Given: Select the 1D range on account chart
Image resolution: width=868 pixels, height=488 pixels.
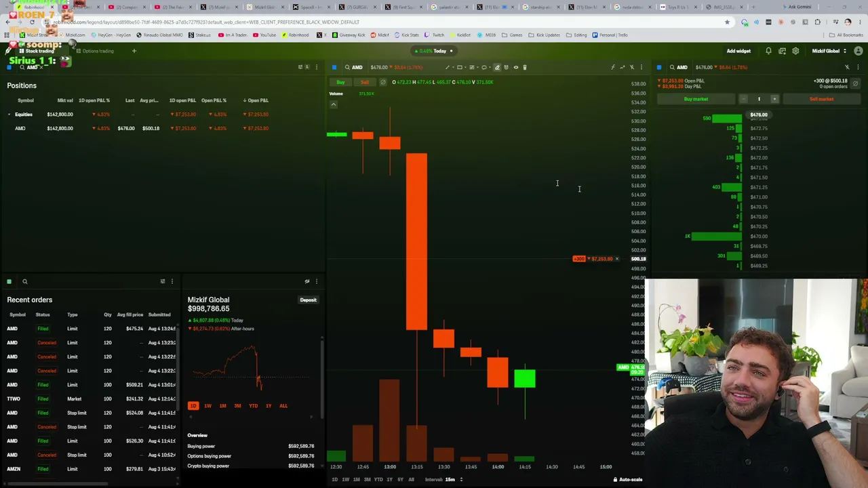Looking at the screenshot, I should (193, 406).
